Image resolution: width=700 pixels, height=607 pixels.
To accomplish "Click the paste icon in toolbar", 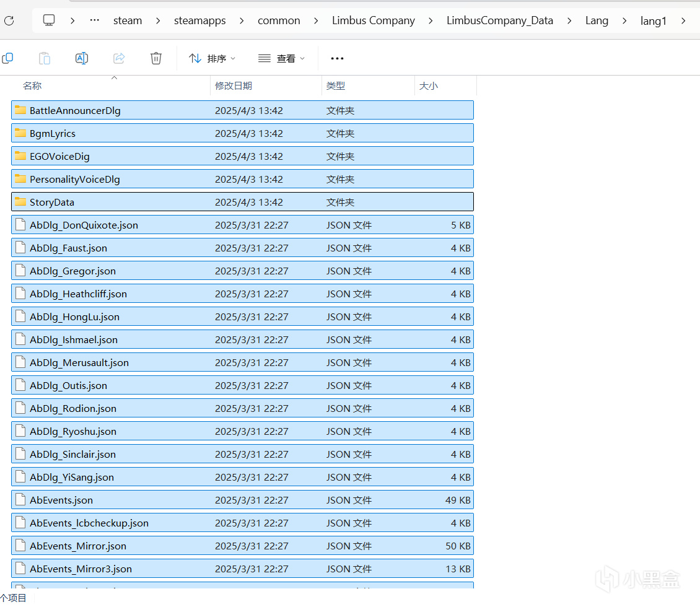I will point(44,58).
